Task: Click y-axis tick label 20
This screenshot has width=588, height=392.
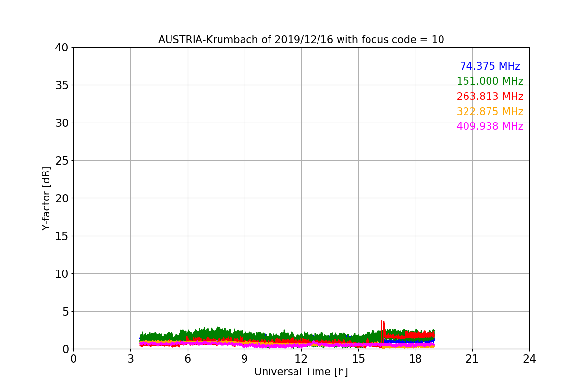Action: 61,198
